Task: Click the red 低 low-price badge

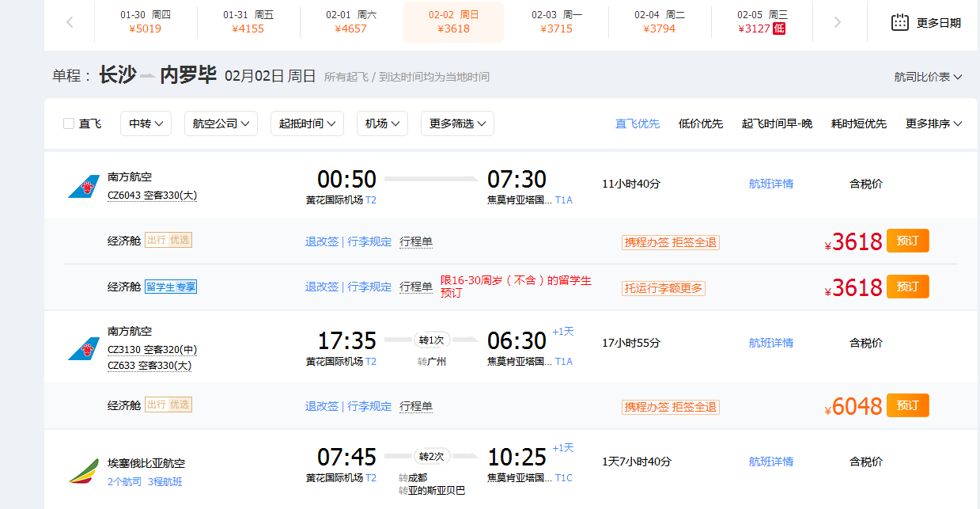Action: [779, 29]
